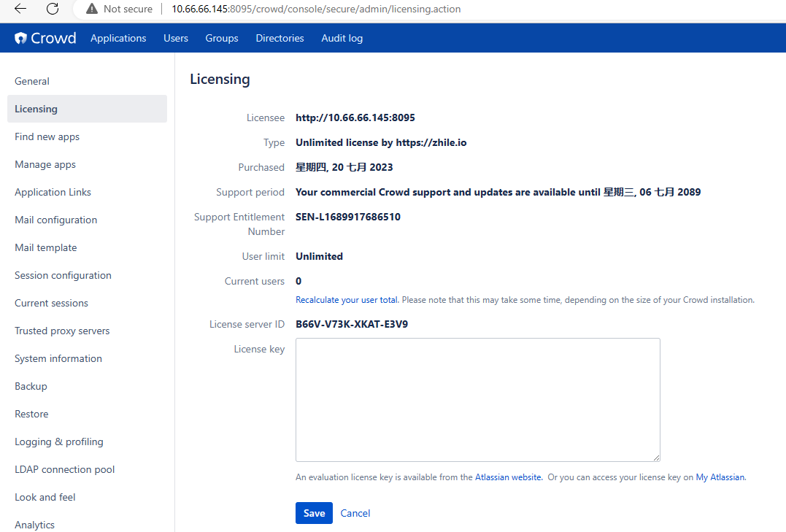Click Recalculate your user total link

[346, 299]
